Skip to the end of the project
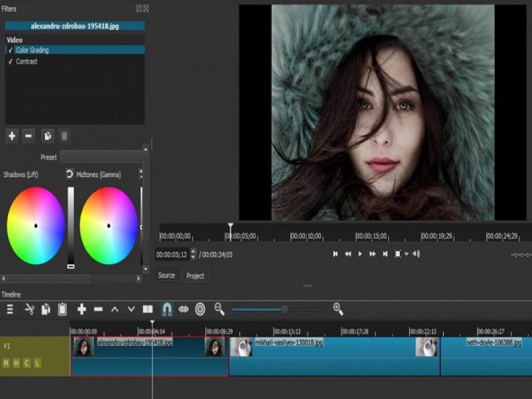 click(x=384, y=254)
